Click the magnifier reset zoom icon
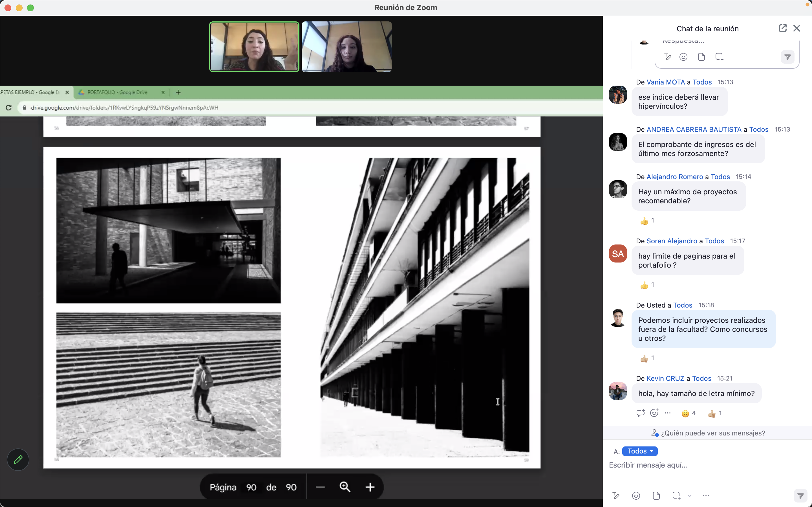The height and width of the screenshot is (507, 812). tap(345, 487)
